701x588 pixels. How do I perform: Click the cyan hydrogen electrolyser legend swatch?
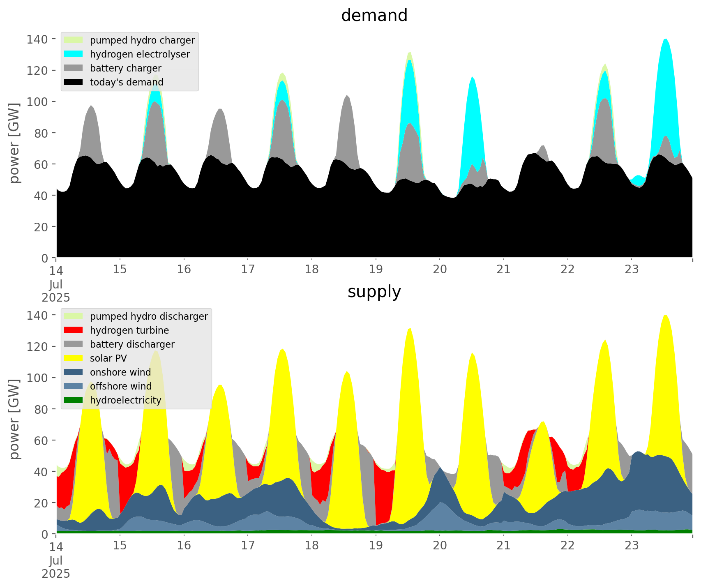[x=74, y=54]
